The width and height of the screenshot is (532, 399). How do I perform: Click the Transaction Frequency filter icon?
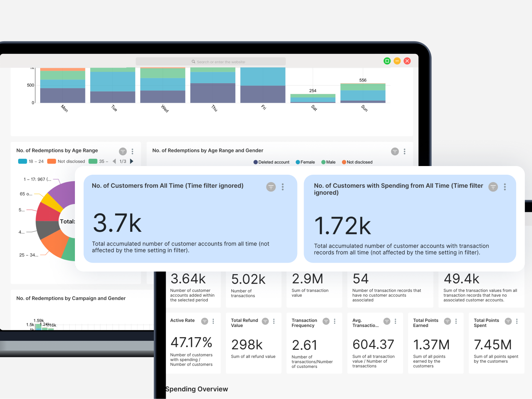point(326,321)
